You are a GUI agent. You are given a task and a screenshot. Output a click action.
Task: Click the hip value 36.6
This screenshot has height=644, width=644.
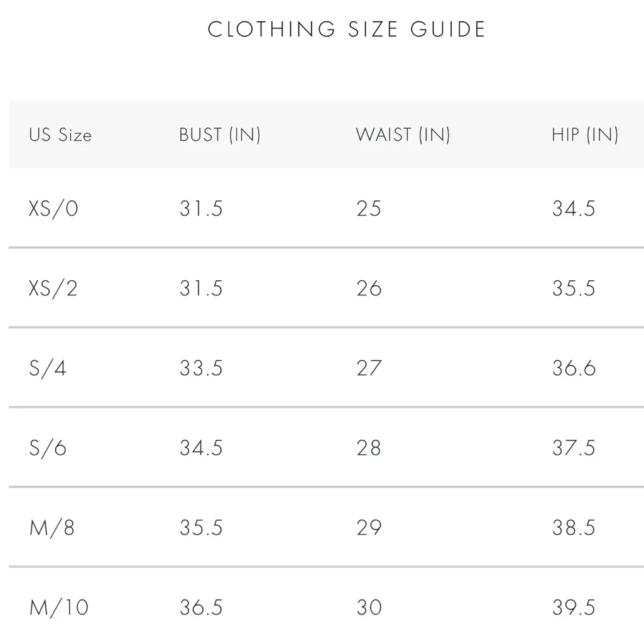[574, 368]
